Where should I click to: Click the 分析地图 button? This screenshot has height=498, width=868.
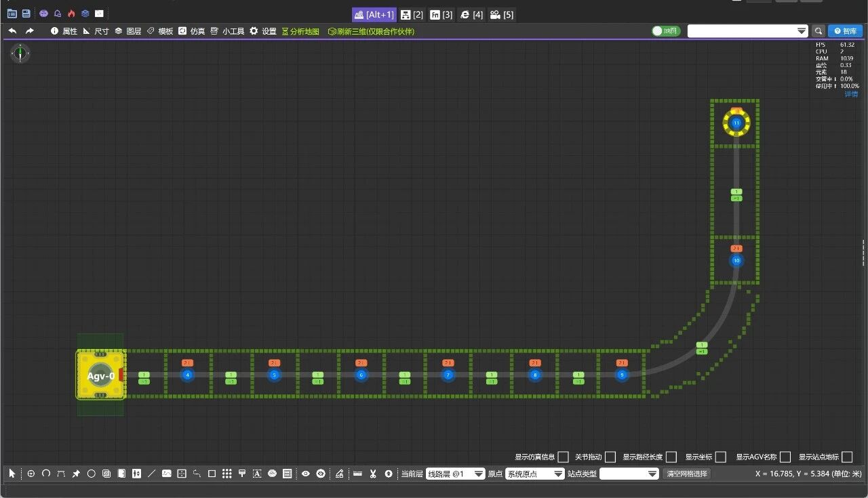[300, 31]
